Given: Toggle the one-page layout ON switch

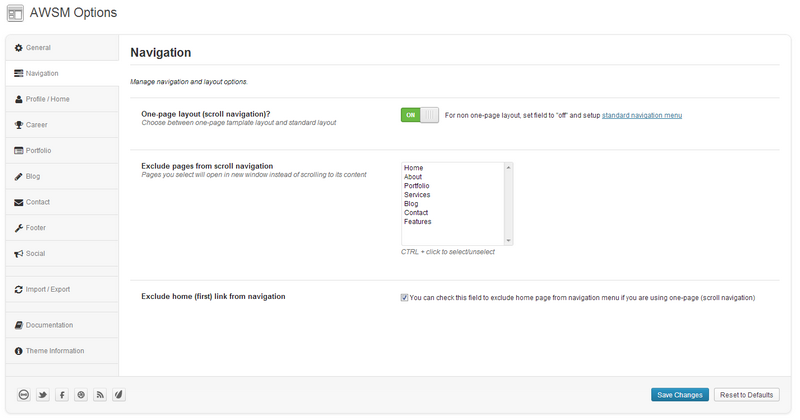Looking at the screenshot, I should [419, 115].
